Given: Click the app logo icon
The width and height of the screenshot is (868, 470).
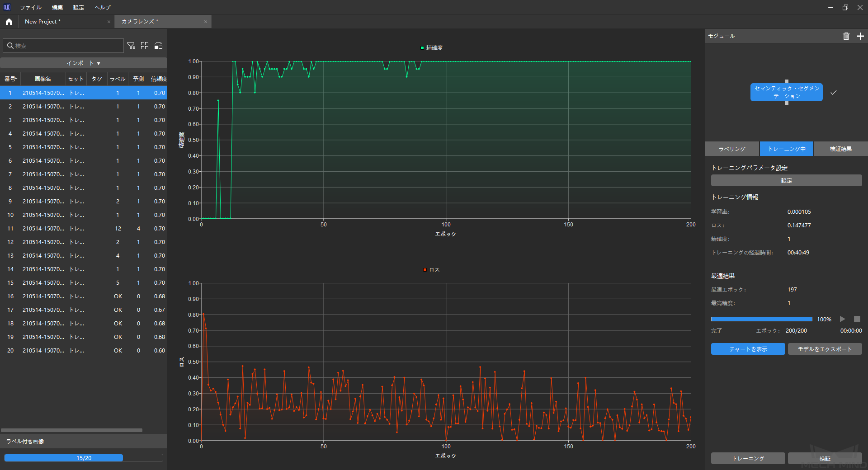Looking at the screenshot, I should pos(7,7).
